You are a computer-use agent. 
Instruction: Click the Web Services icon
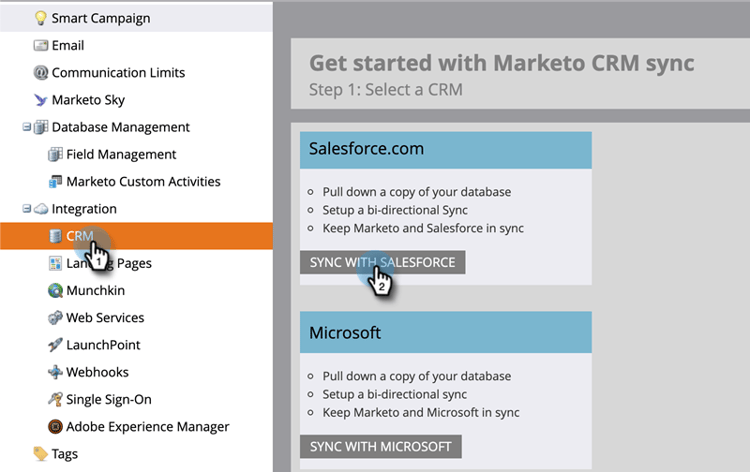tap(56, 318)
